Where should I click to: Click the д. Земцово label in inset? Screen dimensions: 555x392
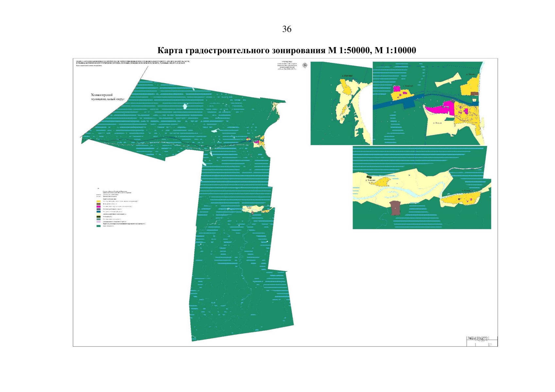pos(371,180)
